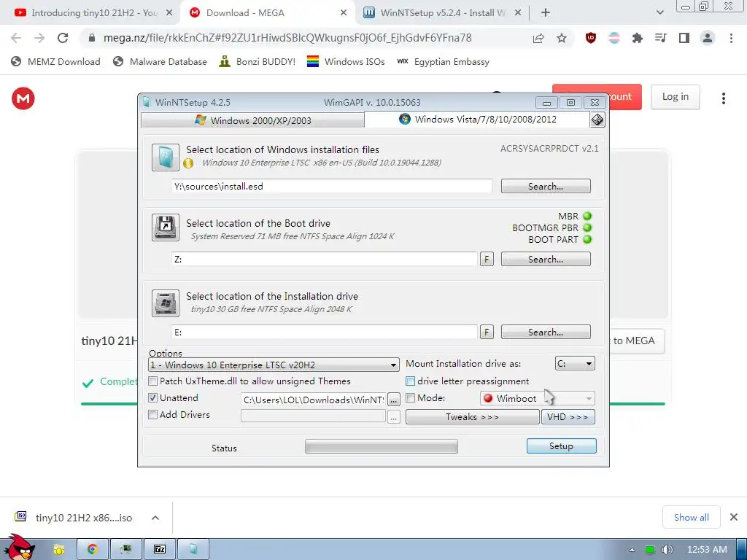Open 7-Zip from the taskbar
This screenshot has height=560, width=747.
click(160, 549)
